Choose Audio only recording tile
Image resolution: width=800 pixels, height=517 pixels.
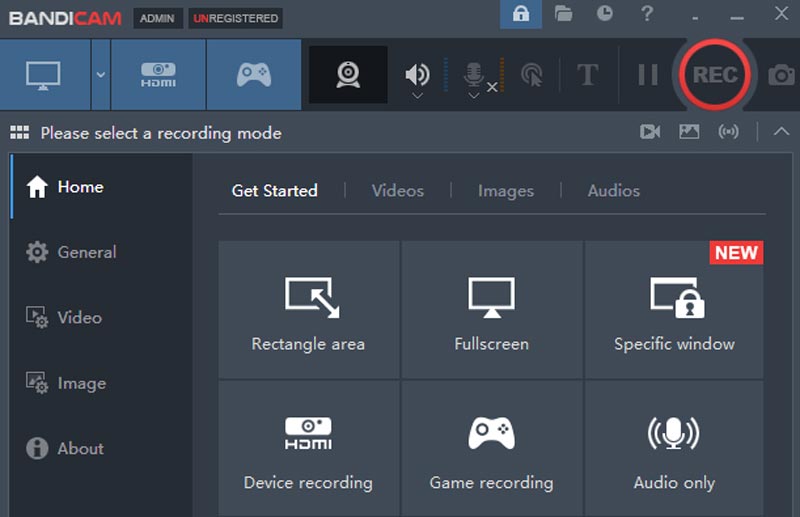pyautogui.click(x=674, y=449)
